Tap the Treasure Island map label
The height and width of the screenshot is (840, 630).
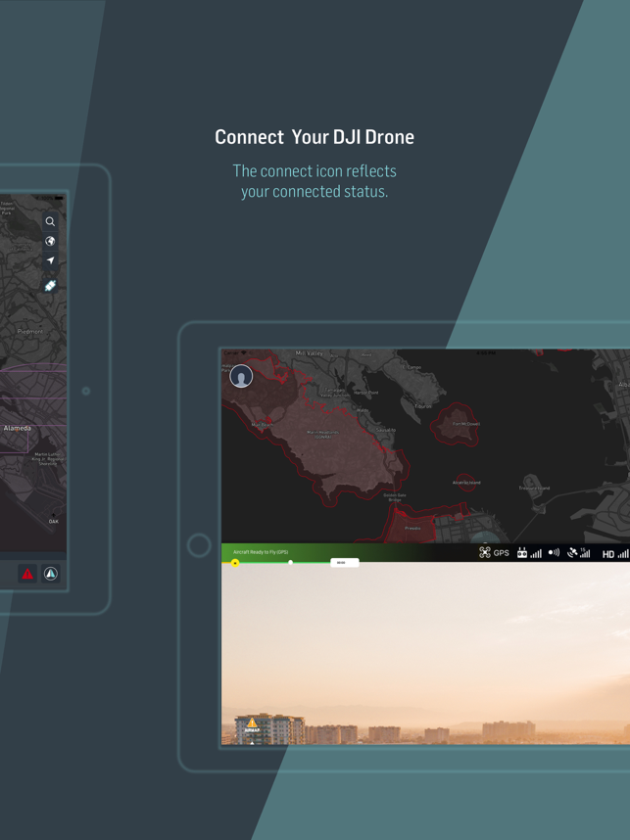534,488
